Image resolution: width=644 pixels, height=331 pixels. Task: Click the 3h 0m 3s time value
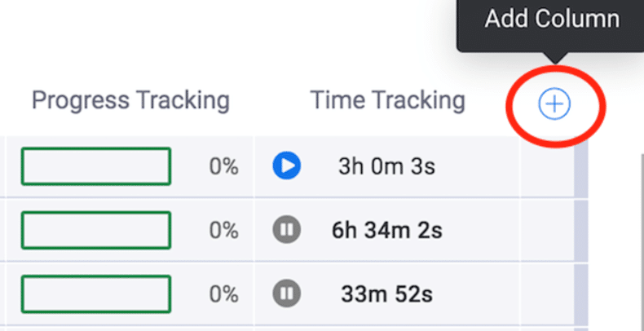387,167
